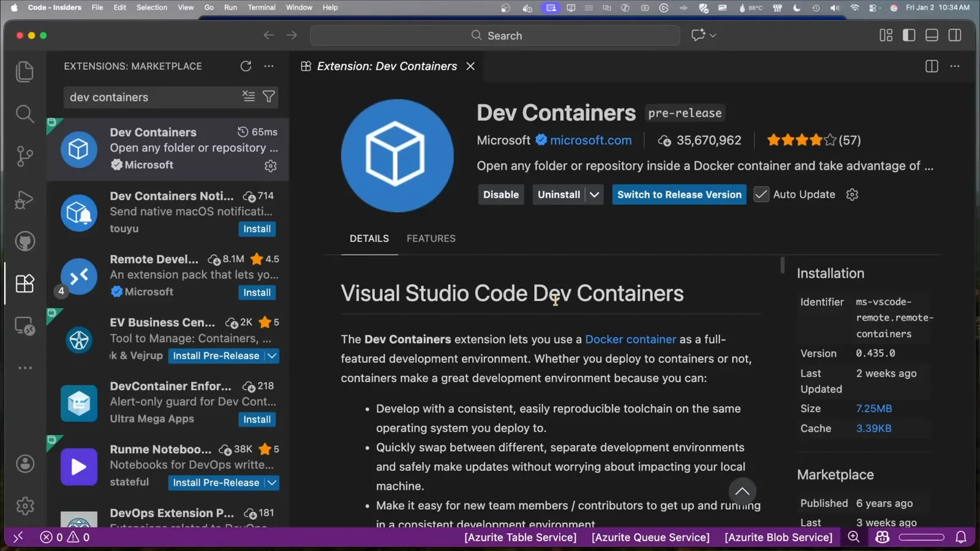980x551 pixels.
Task: Open the Customize Layout menu
Action: [x=886, y=36]
